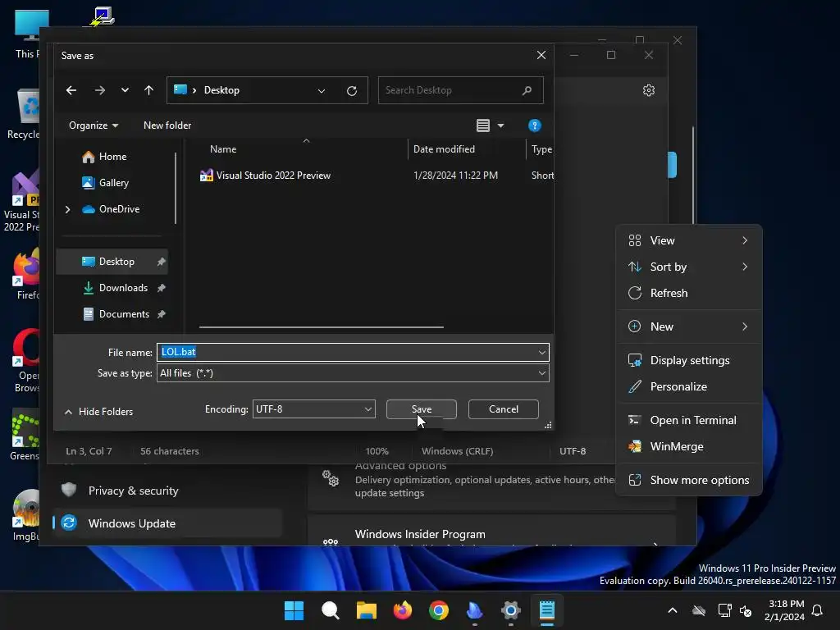This screenshot has width=840, height=630.
Task: Create a New folder
Action: (x=167, y=126)
